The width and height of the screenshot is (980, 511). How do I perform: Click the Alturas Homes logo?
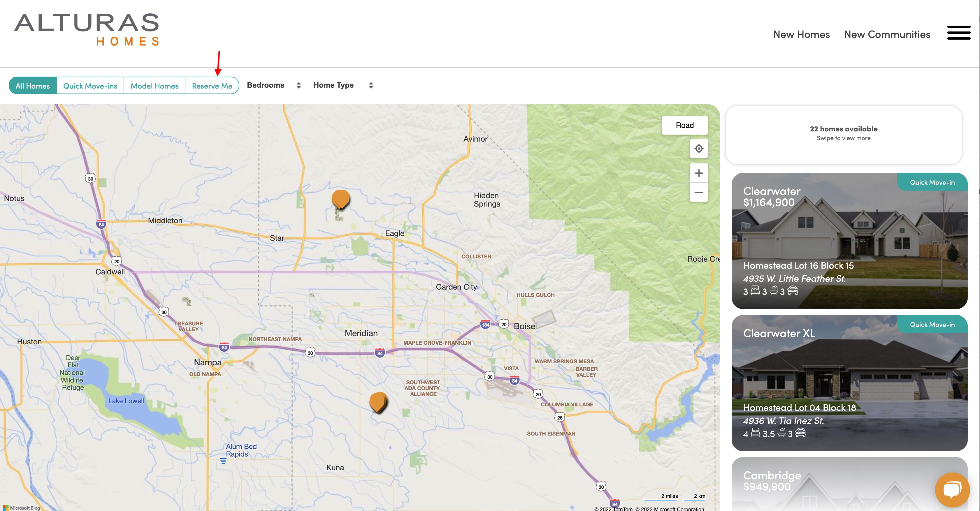pyautogui.click(x=87, y=30)
